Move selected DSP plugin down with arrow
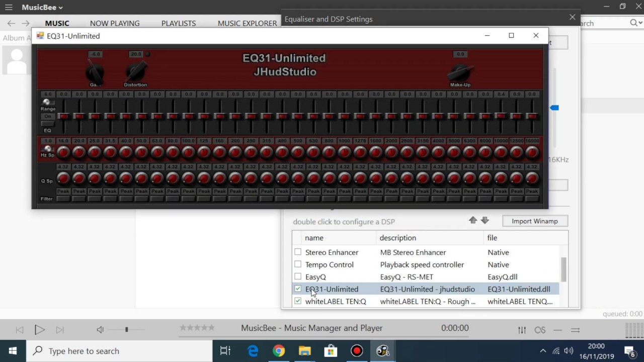This screenshot has width=644, height=362. point(485,220)
